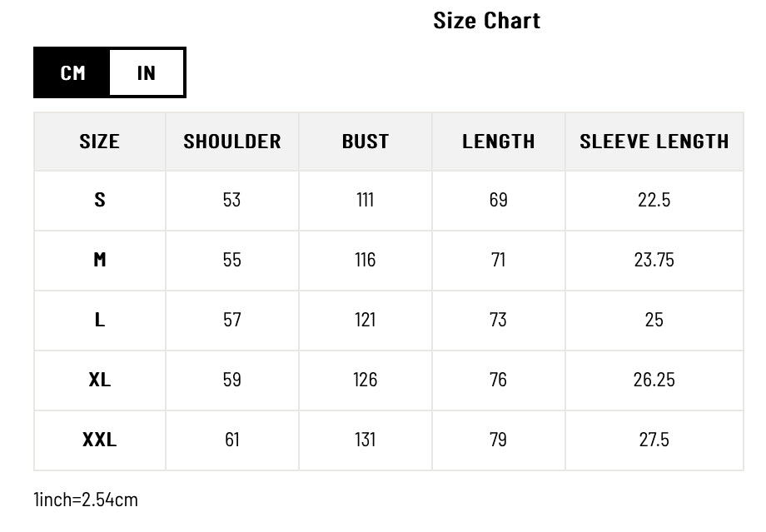Click the SHOULDER column header
The image size is (766, 532).
click(x=232, y=142)
